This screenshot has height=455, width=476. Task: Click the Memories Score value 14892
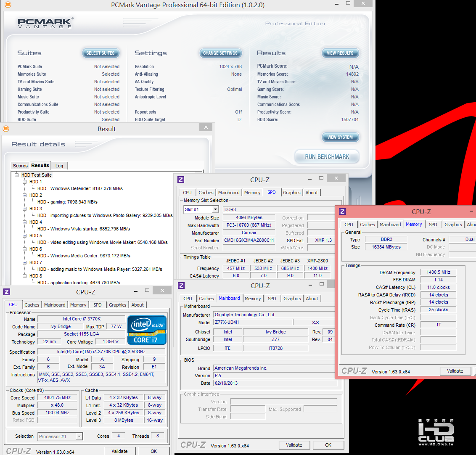pos(352,74)
